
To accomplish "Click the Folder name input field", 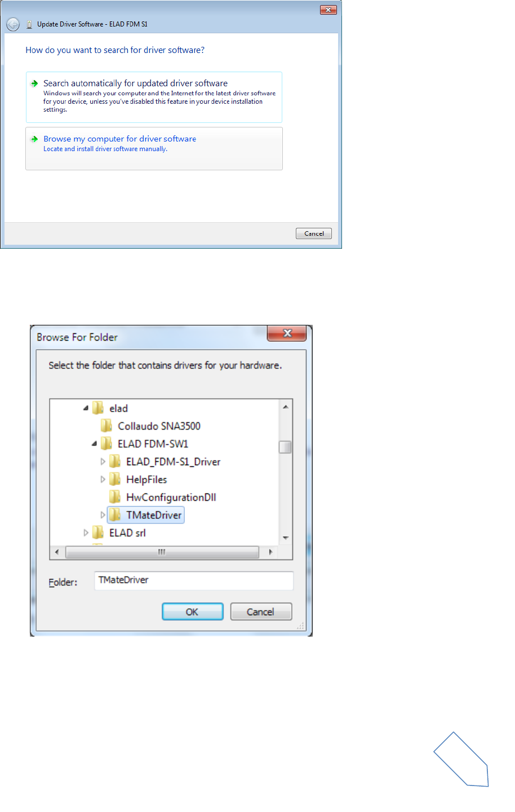I will [x=194, y=580].
